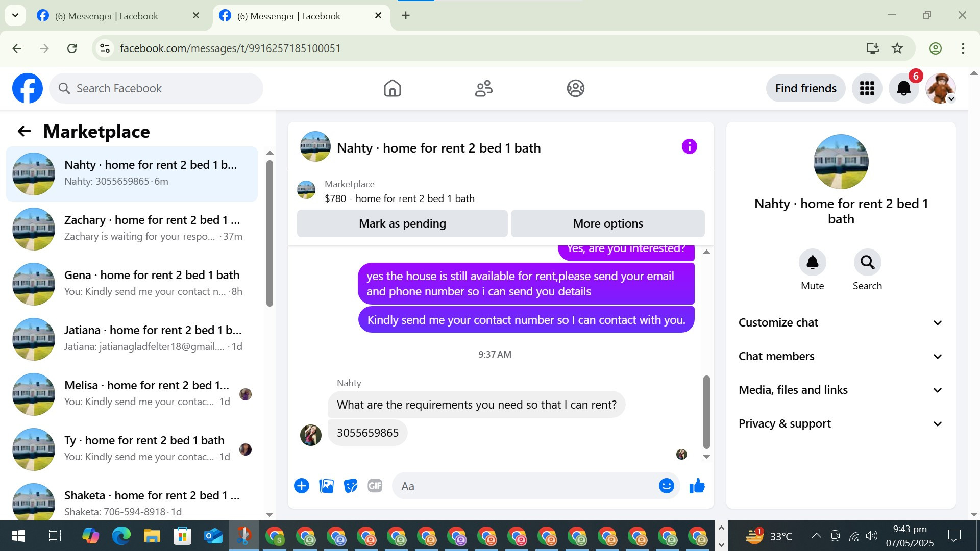The width and height of the screenshot is (980, 551).
Task: Attach a photo file icon
Action: click(326, 486)
